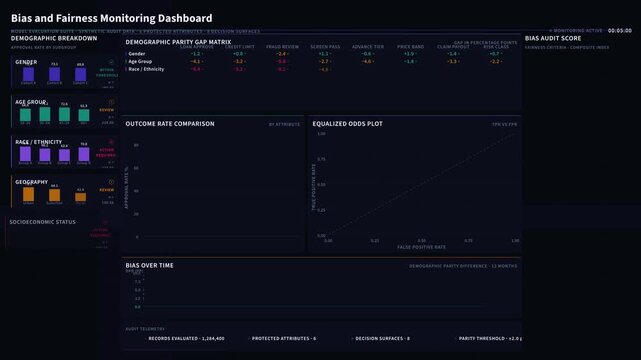The image size is (641, 360).
Task: Click Review status in Geography card
Action: 107,190
